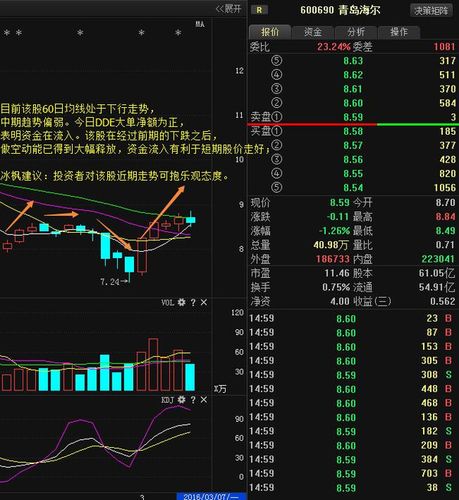Select the tick trade with volume 703

coord(430,474)
